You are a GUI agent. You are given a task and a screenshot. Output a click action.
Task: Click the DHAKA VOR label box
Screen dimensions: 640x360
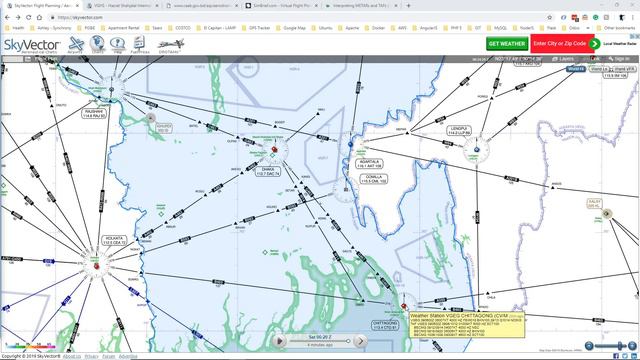click(268, 171)
